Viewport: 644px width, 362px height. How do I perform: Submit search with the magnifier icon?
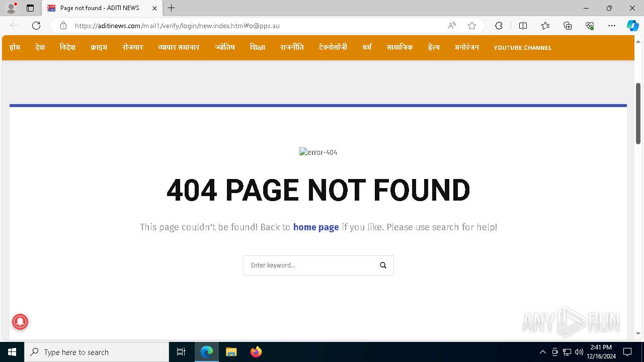pos(383,265)
